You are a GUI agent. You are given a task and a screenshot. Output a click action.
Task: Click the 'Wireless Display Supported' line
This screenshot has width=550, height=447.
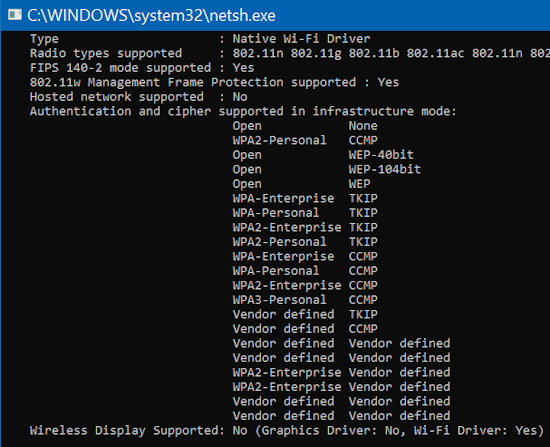pos(287,431)
